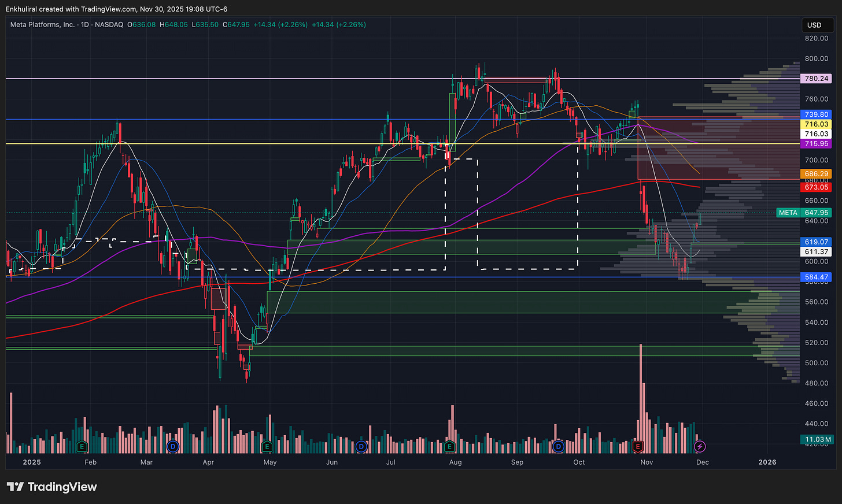Click the purple lightning event marker before Dec

pyautogui.click(x=700, y=446)
